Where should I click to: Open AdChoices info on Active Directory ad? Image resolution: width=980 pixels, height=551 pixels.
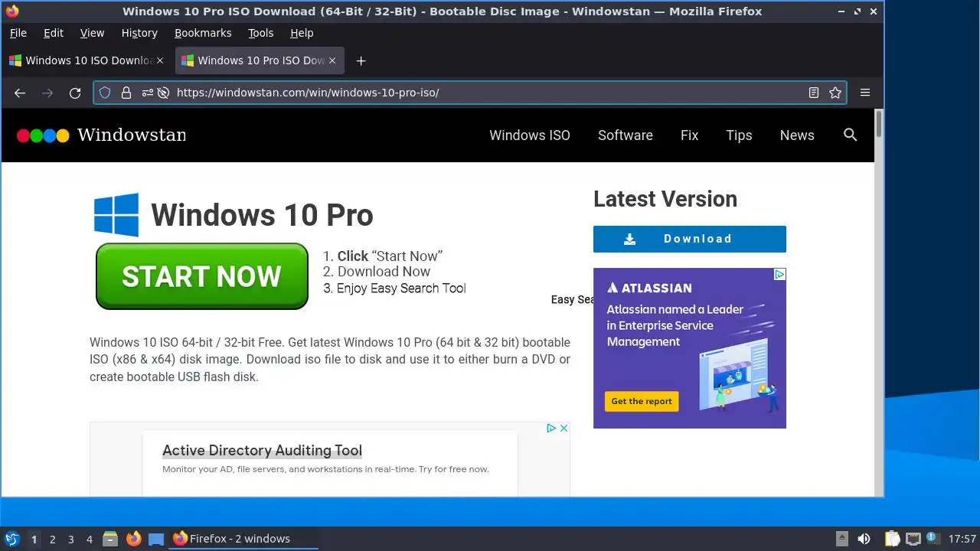(x=550, y=428)
